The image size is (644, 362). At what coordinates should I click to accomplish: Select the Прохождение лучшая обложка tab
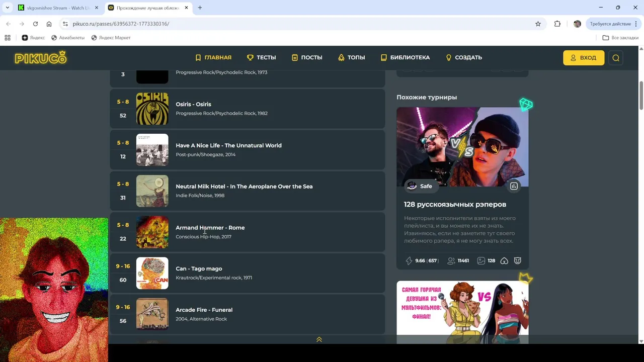(148, 8)
